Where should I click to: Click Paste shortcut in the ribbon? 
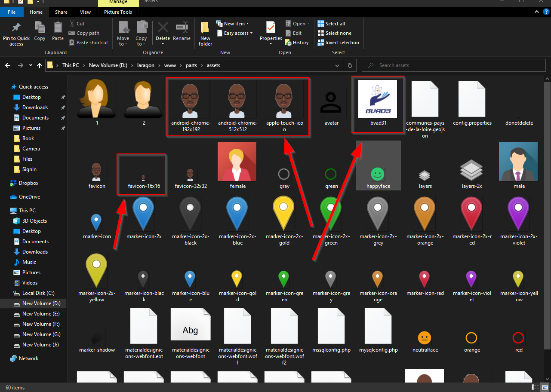88,43
